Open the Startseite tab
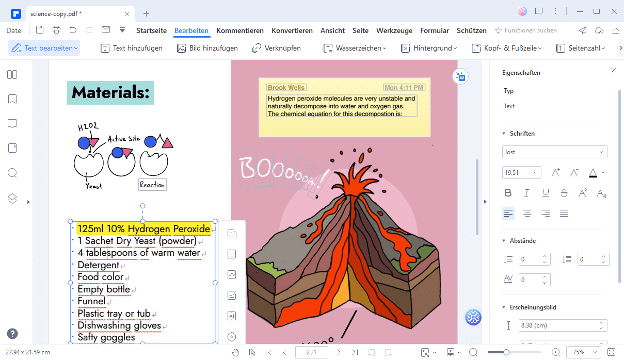 click(x=151, y=31)
